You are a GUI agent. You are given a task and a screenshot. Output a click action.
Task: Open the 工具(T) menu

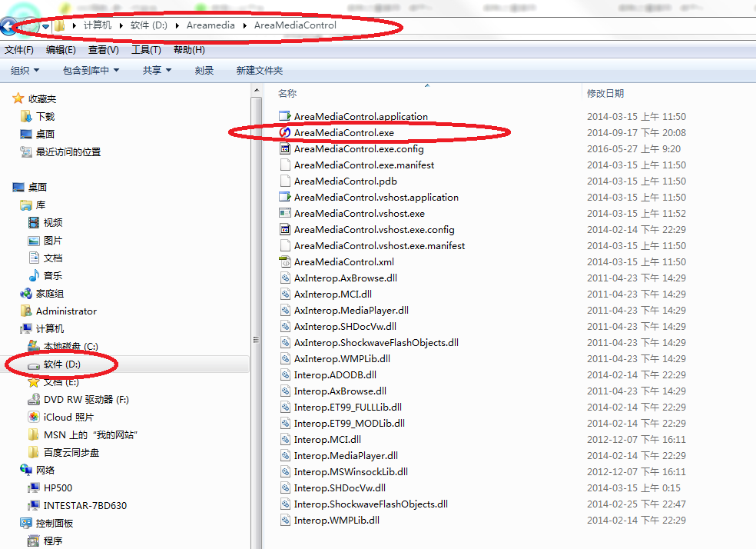[x=146, y=50]
